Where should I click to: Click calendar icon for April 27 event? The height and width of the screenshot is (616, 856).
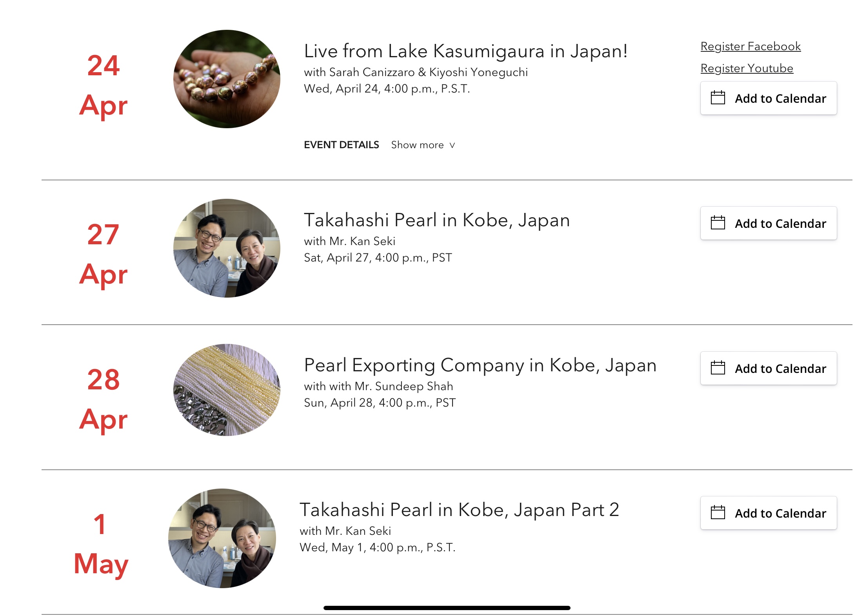(x=718, y=223)
